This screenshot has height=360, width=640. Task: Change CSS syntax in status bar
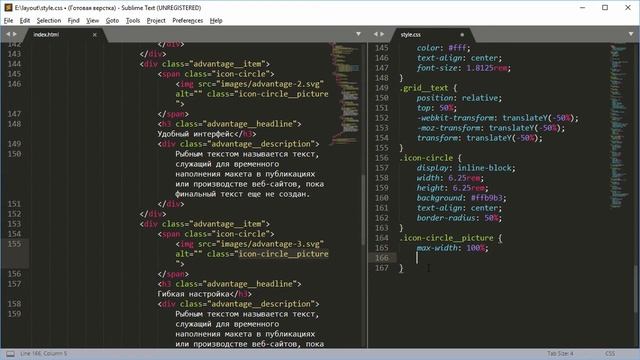coord(610,353)
